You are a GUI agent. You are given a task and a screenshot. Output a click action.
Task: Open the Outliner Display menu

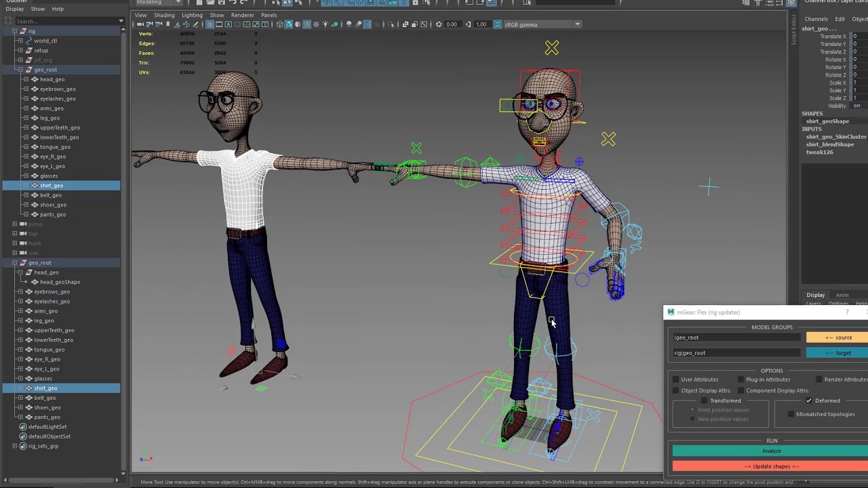(x=15, y=9)
